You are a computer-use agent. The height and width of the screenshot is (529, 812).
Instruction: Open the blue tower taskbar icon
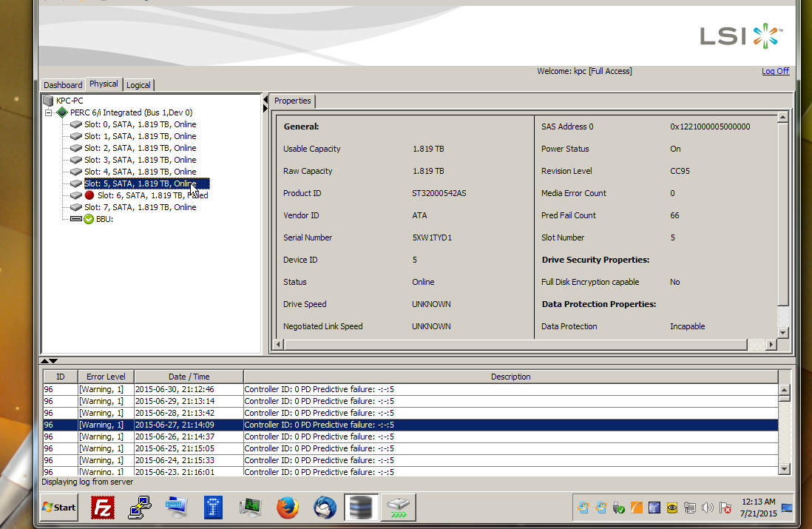[214, 508]
